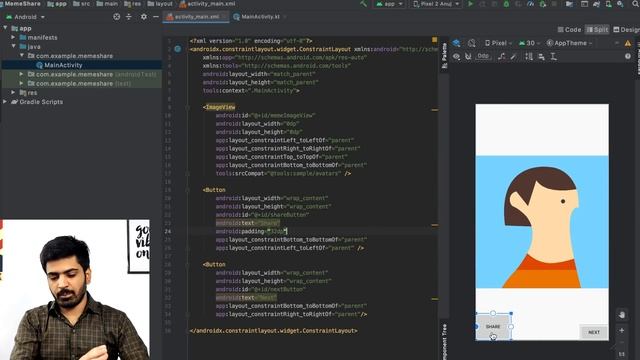Click the Make Project hammer icon

tap(363, 4)
